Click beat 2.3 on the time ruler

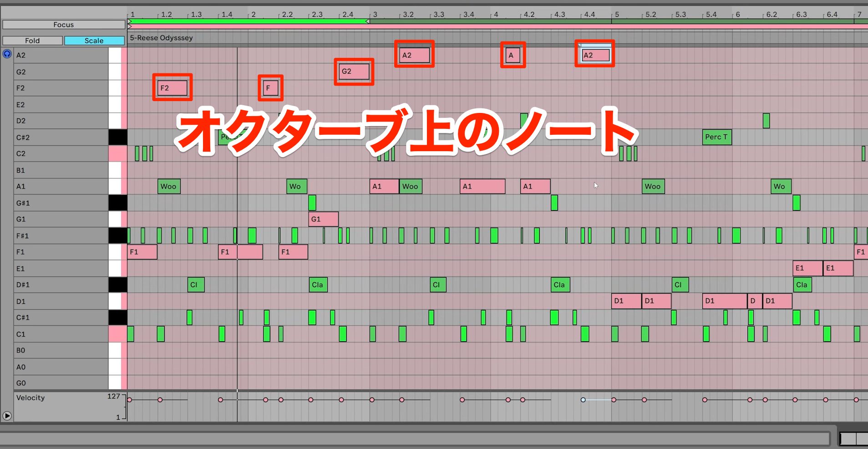317,15
